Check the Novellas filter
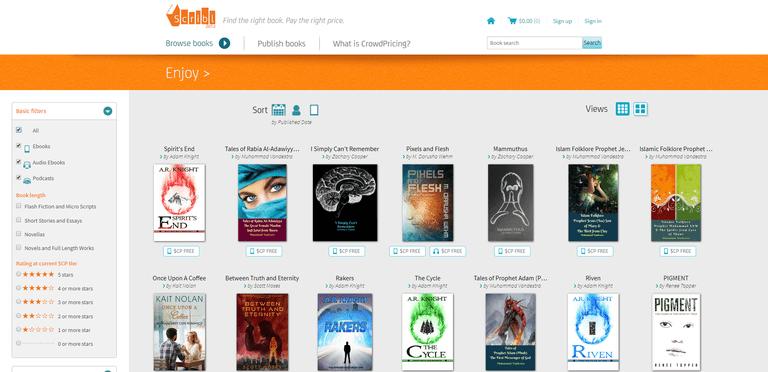Screen dimensions: 768x372 [x=19, y=233]
